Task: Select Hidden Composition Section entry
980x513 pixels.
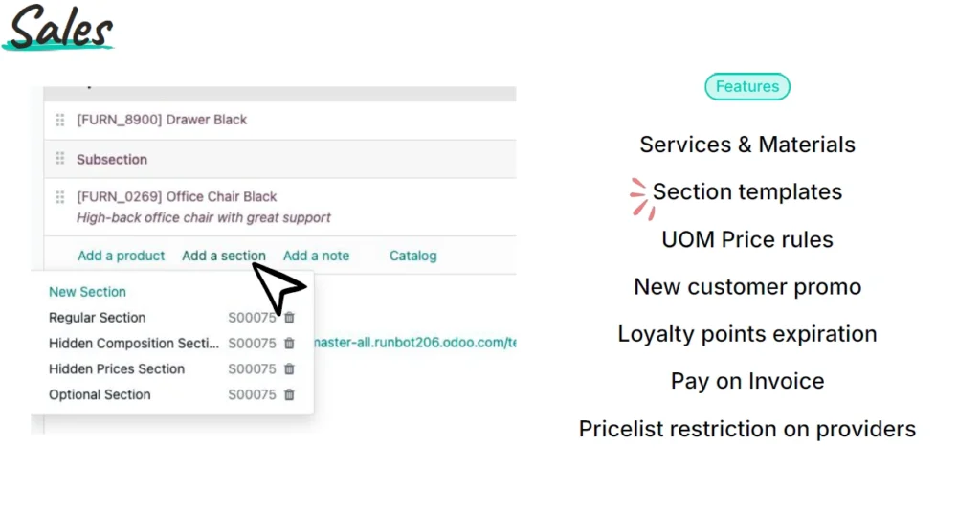Action: (x=134, y=343)
